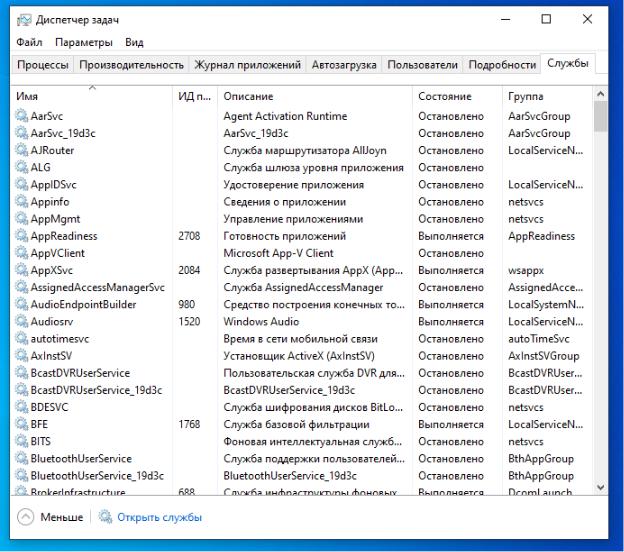The width and height of the screenshot is (624, 552).
Task: Click the gear icon for AarSvc_19d3c
Action: pos(21,133)
